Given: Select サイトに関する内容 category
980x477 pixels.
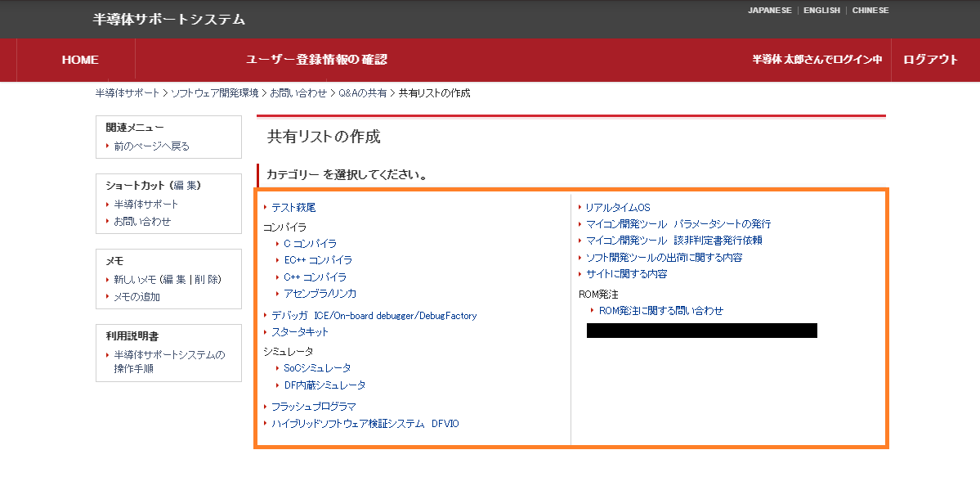Looking at the screenshot, I should pyautogui.click(x=626, y=273).
